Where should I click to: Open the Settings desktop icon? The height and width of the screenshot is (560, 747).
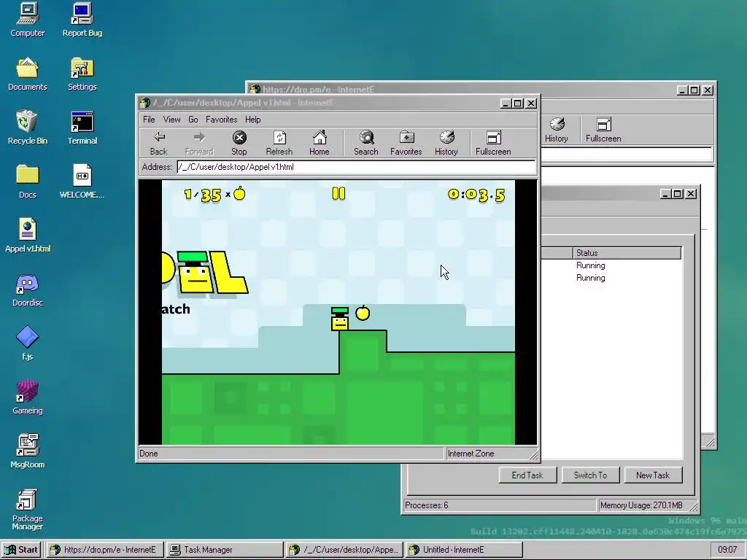(82, 74)
